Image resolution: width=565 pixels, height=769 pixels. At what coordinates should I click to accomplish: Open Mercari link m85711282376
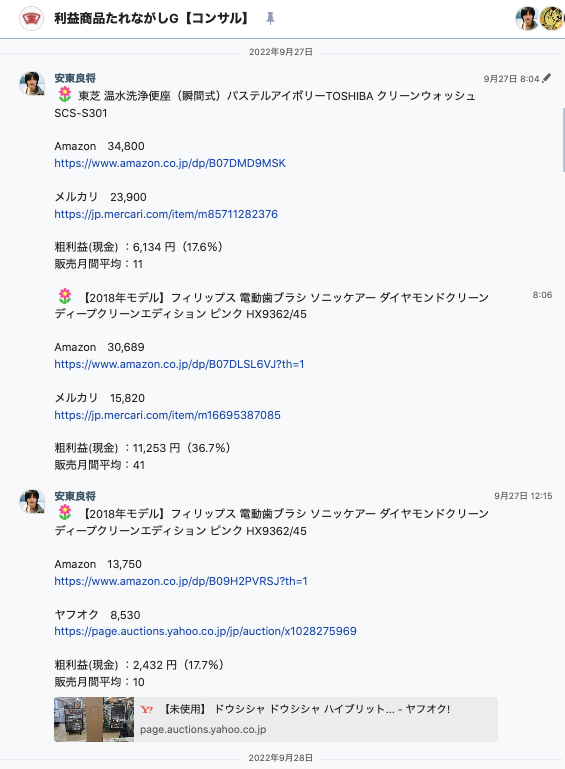click(x=166, y=214)
